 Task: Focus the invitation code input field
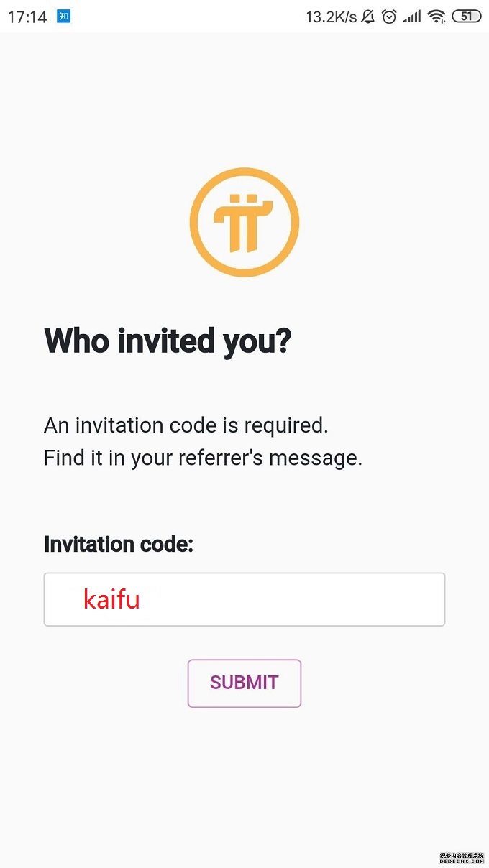pyautogui.click(x=288, y=599)
